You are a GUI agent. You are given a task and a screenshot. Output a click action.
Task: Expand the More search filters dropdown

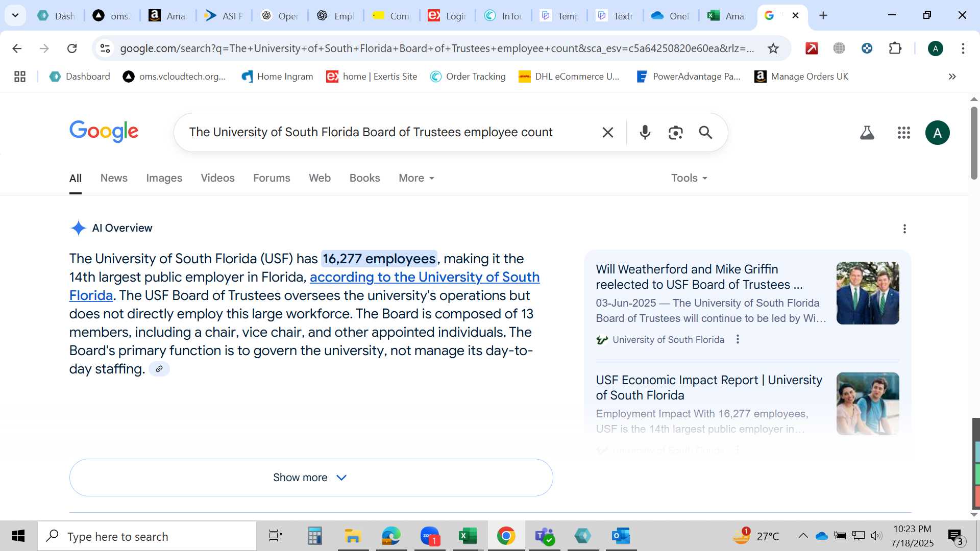[x=416, y=178]
